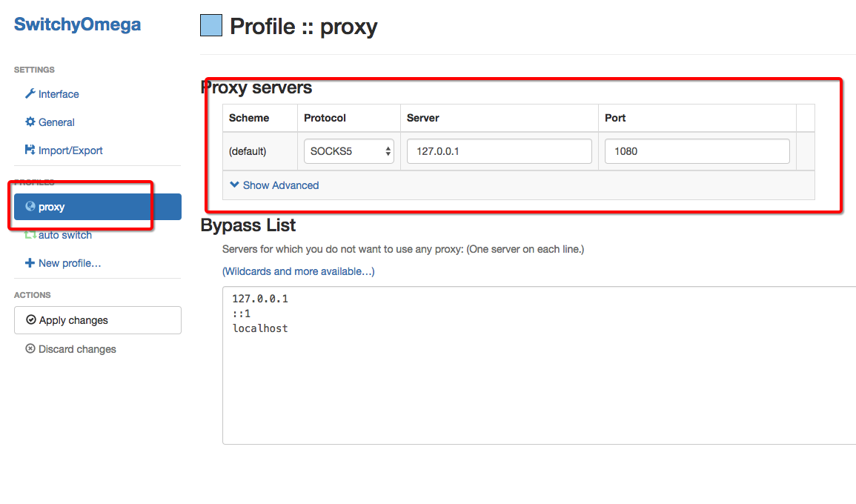Screen dimensions: 856x504
Task: Open the Interface settings page
Action: [x=59, y=94]
